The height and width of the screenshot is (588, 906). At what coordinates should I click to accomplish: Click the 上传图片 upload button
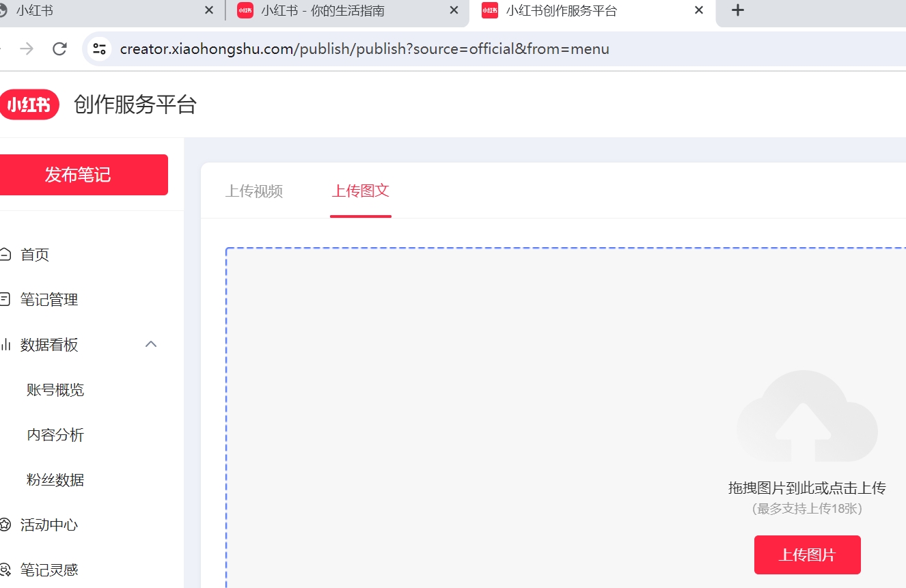click(x=807, y=555)
